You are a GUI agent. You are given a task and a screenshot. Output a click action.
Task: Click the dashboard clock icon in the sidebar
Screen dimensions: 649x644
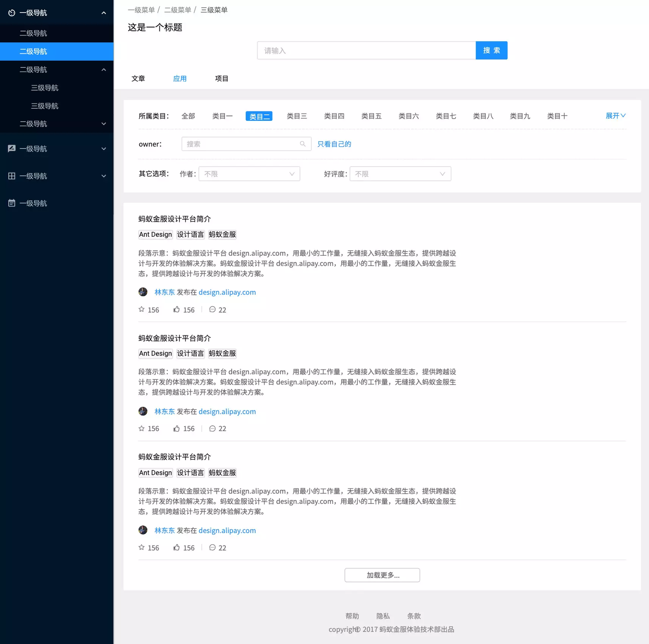[11, 13]
